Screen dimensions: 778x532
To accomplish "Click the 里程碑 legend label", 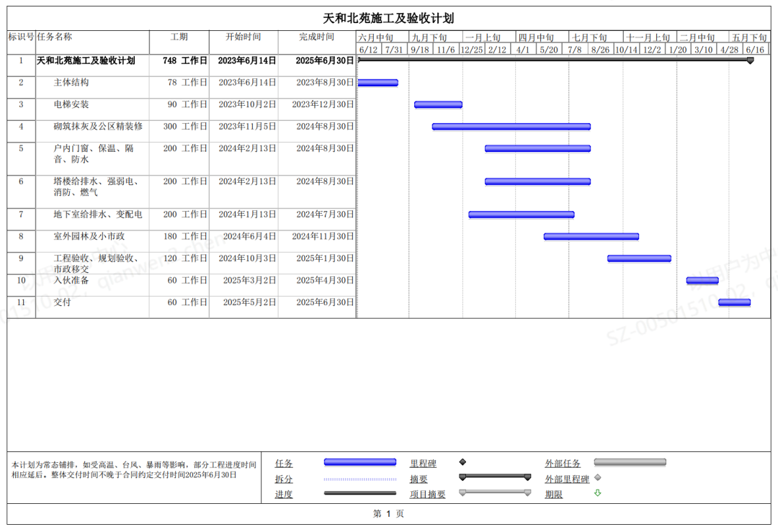I will click(424, 464).
